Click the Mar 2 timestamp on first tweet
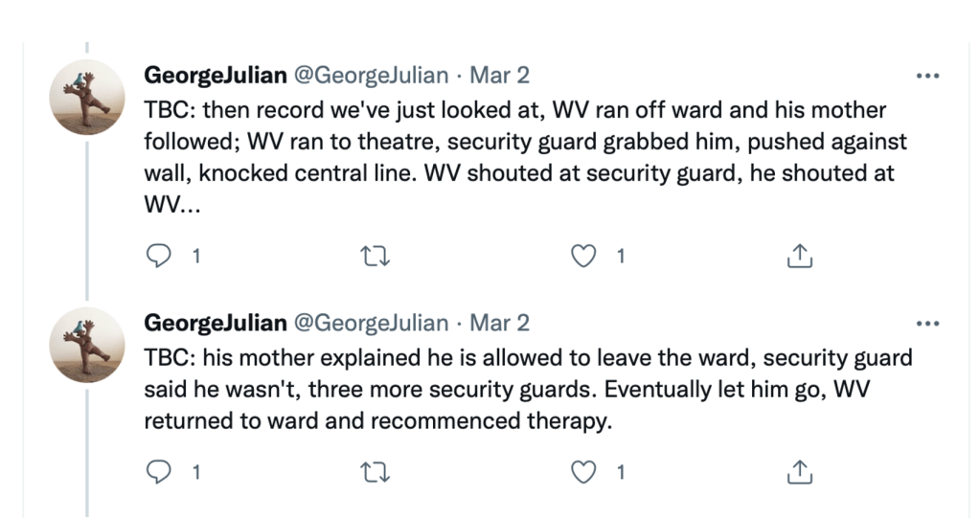Viewport: 980px width, 518px height. pyautogui.click(x=499, y=76)
